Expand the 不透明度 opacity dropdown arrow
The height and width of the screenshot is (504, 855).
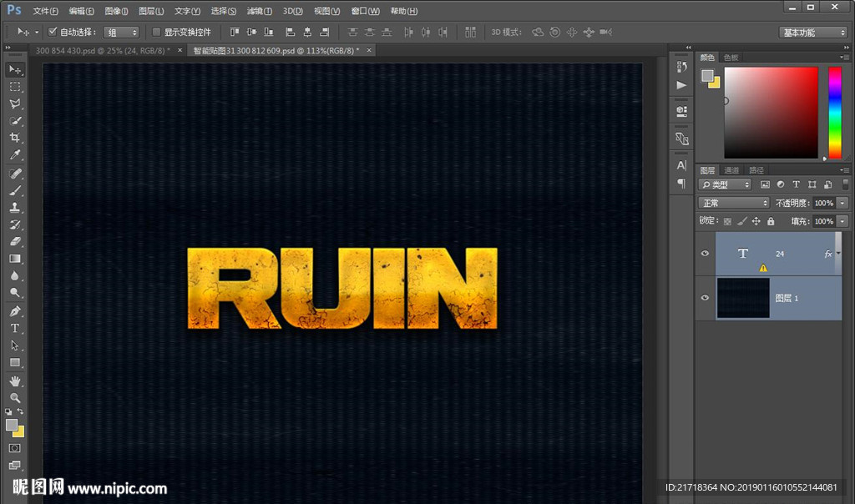pyautogui.click(x=842, y=203)
